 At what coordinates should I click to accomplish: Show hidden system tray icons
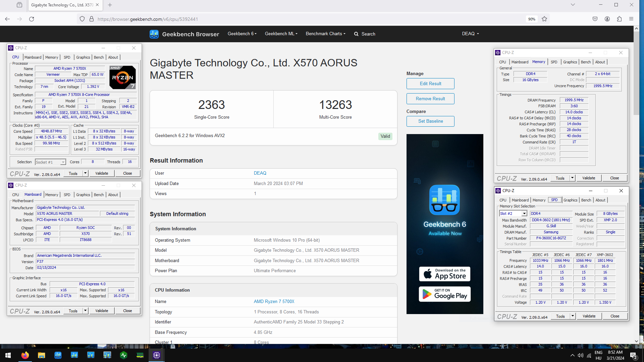572,355
